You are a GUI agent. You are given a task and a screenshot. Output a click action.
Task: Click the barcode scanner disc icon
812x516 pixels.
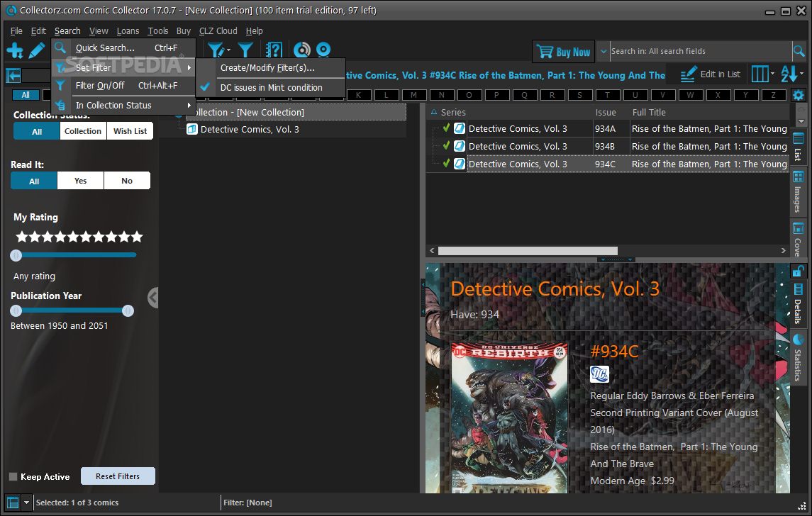pyautogui.click(x=302, y=50)
